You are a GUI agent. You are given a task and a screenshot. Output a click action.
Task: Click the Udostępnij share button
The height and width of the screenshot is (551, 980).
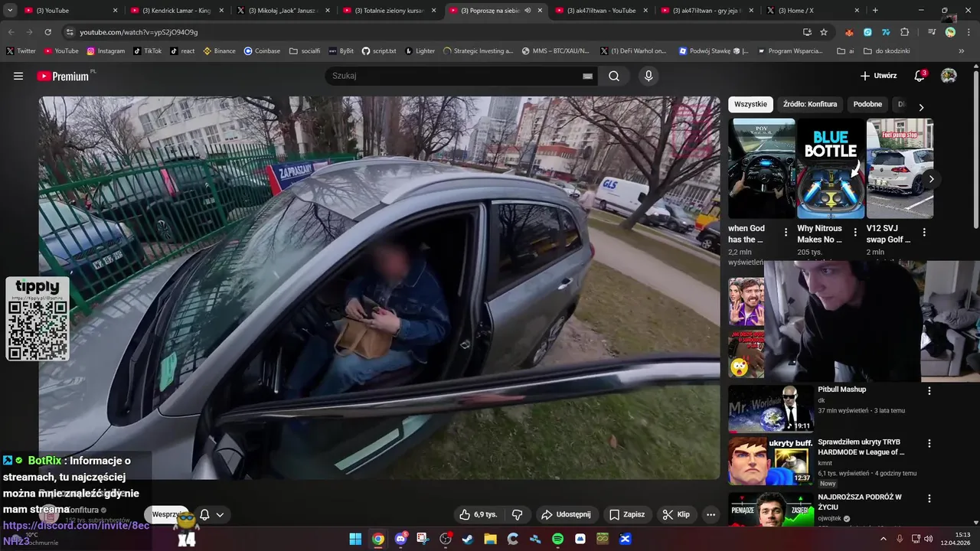[566, 514]
